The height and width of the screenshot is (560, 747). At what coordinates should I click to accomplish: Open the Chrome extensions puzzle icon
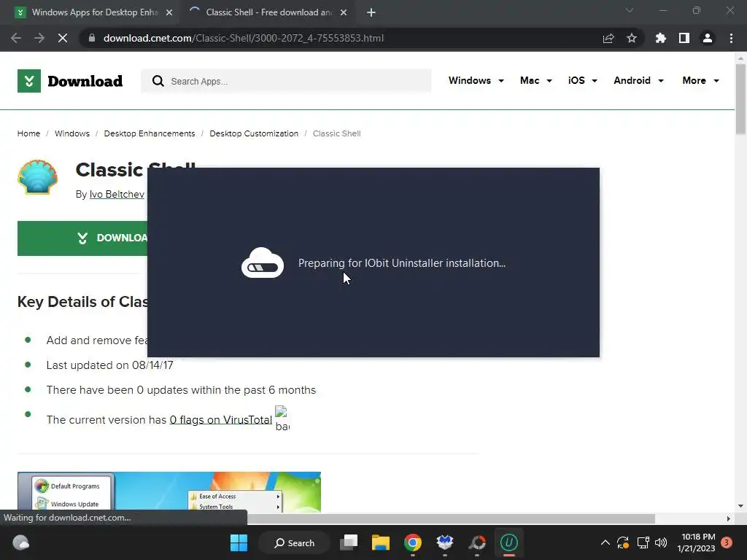click(x=660, y=38)
